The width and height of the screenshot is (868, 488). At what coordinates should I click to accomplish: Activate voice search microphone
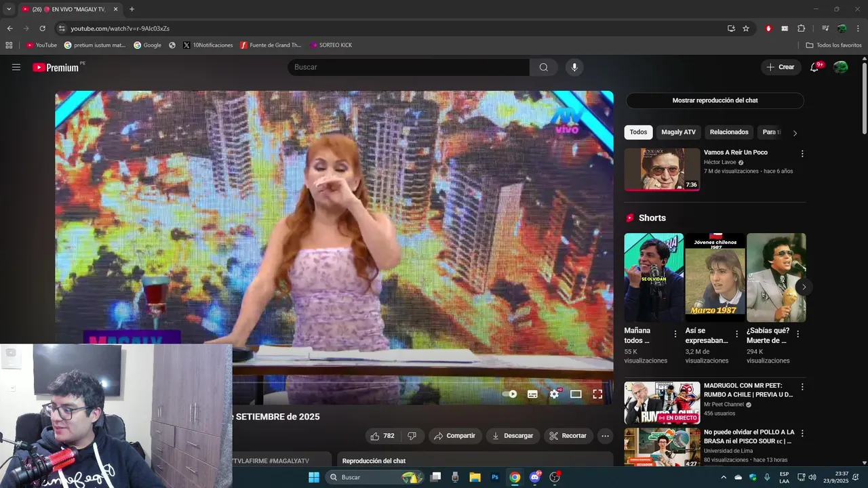point(574,67)
